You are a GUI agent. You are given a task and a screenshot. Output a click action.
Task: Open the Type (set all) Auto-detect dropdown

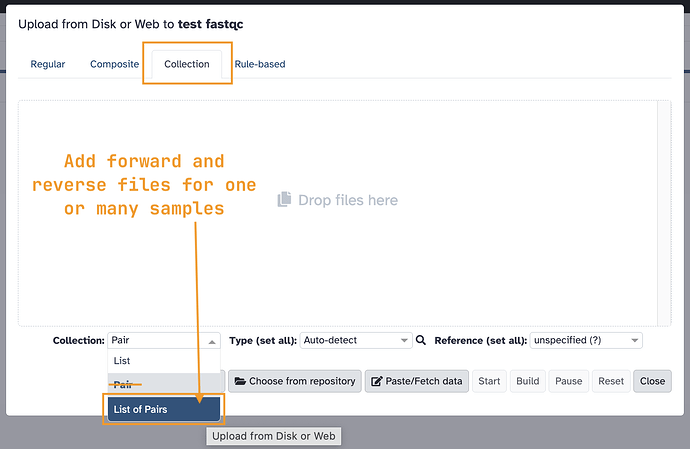[x=356, y=340]
